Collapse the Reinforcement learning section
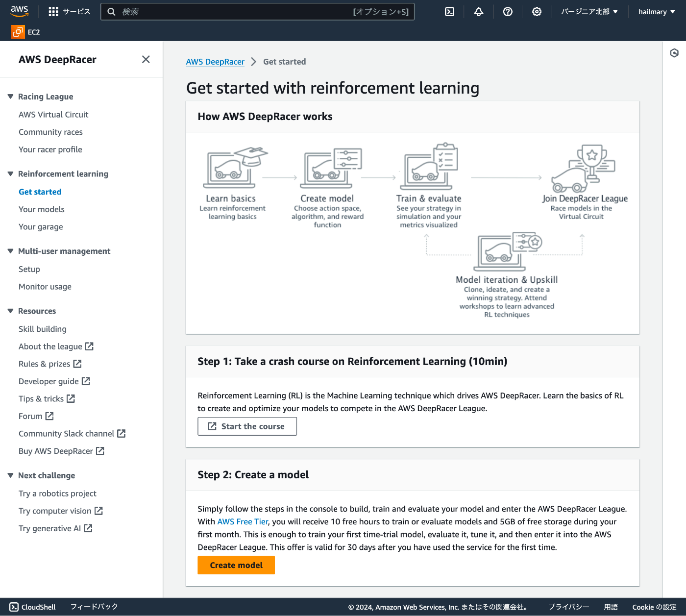This screenshot has height=616, width=686. [x=10, y=173]
